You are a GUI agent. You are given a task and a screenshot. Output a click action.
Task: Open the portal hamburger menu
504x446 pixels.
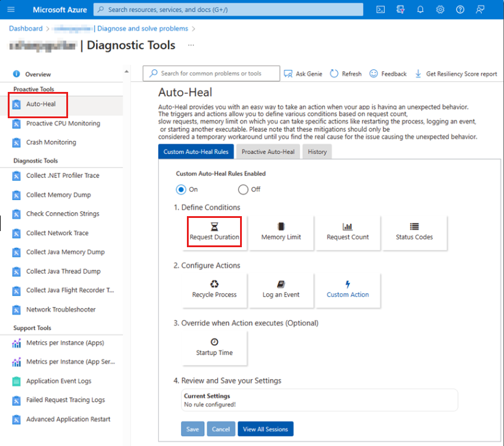point(10,9)
